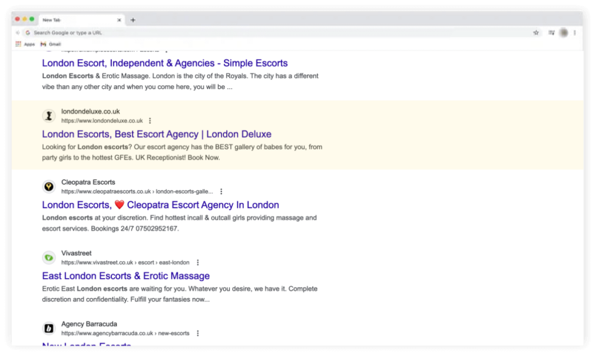The height and width of the screenshot is (364, 599).
Task: Click the vivastreet.co.uk URL breadcrumb
Action: point(125,262)
